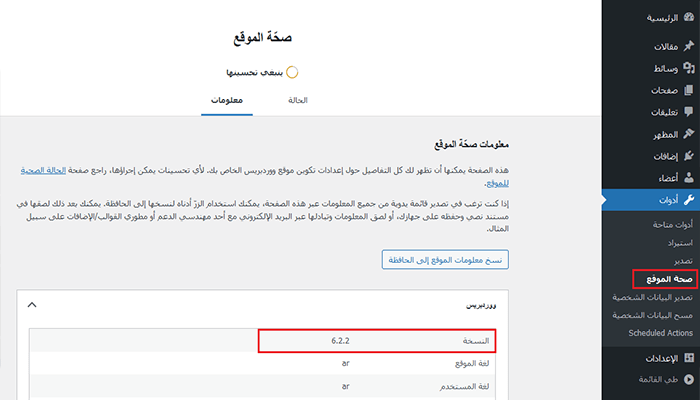700x400 pixels.
Task: Switch to معلومات info tab
Action: tap(227, 100)
